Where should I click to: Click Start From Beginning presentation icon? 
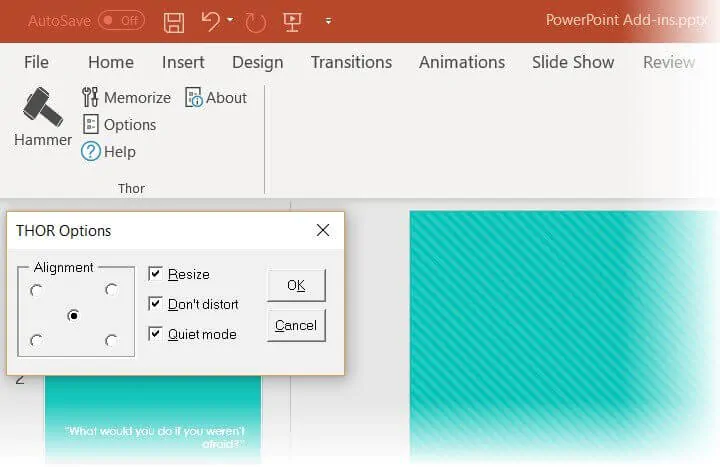[x=292, y=20]
